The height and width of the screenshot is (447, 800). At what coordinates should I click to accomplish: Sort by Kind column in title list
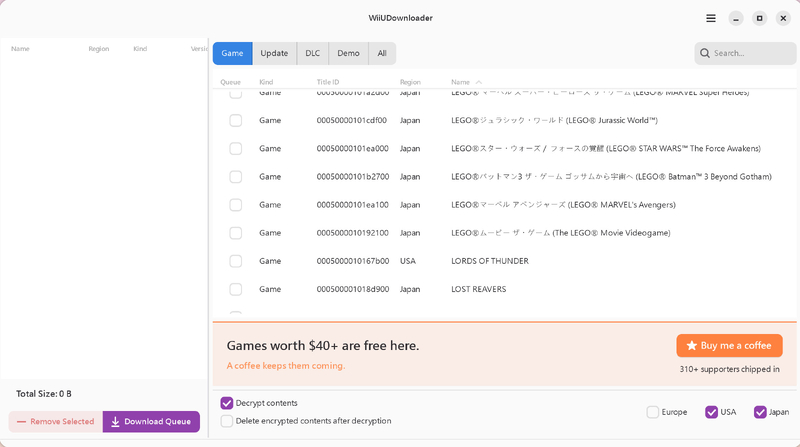[266, 82]
